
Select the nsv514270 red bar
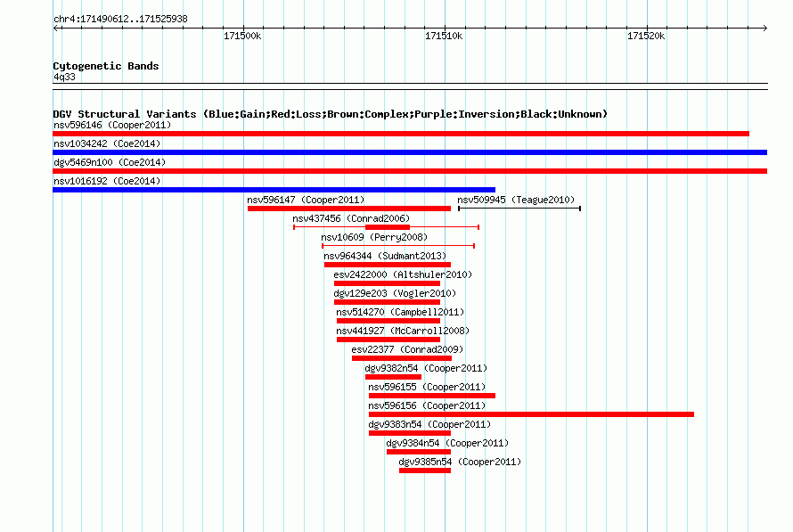(388, 321)
